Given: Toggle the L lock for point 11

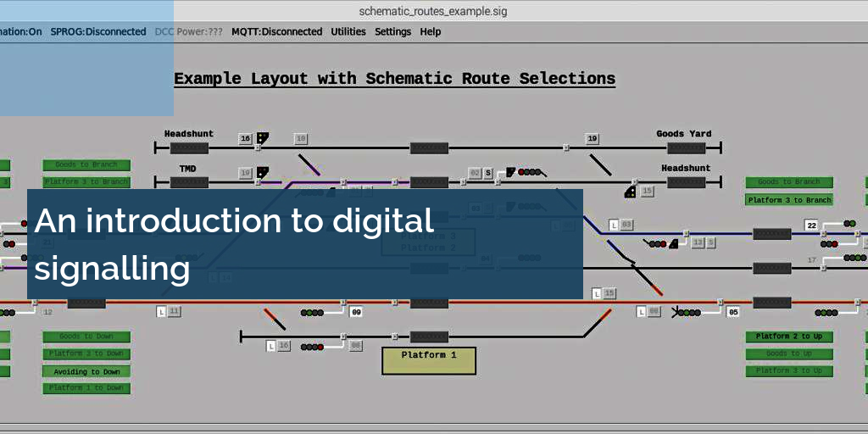Looking at the screenshot, I should pos(161,312).
